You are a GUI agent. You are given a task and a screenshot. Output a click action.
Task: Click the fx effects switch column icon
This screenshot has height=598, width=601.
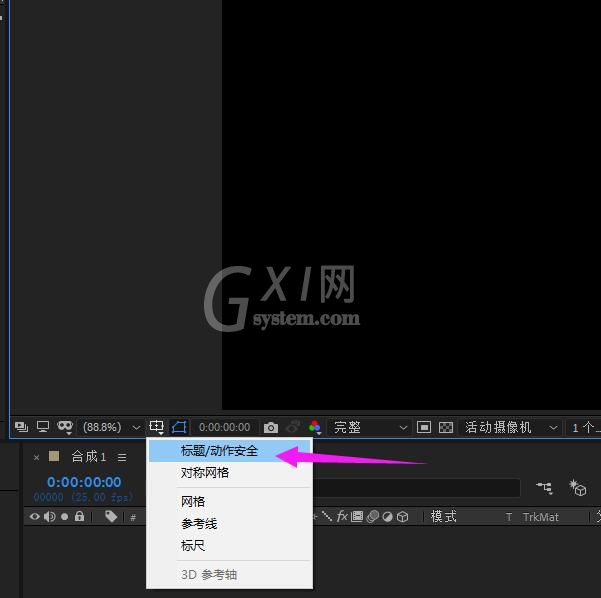point(342,516)
